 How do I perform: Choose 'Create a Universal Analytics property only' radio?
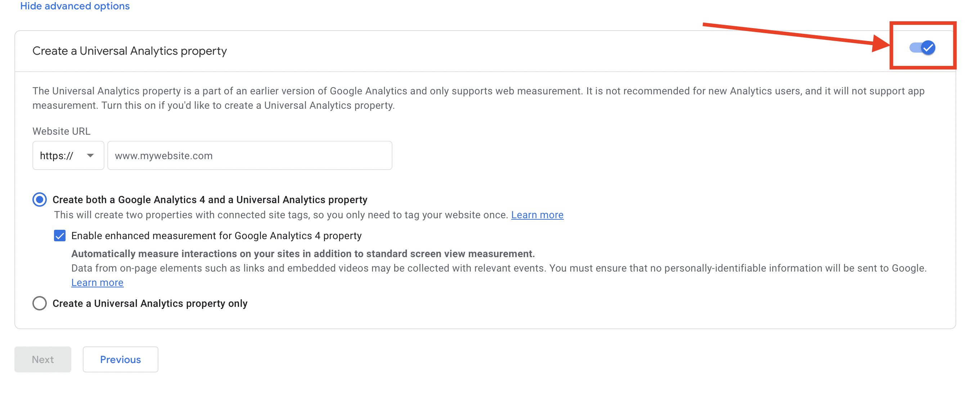(x=40, y=303)
